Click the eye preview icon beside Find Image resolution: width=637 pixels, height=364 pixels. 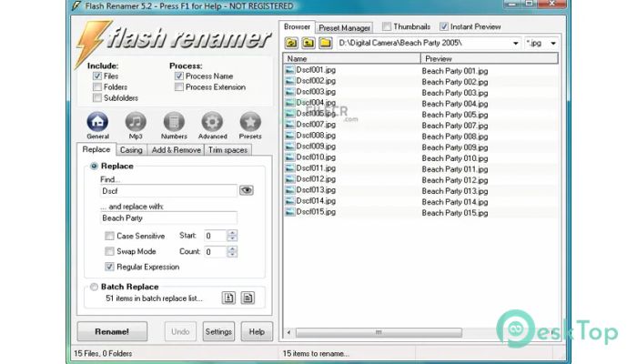pos(247,190)
